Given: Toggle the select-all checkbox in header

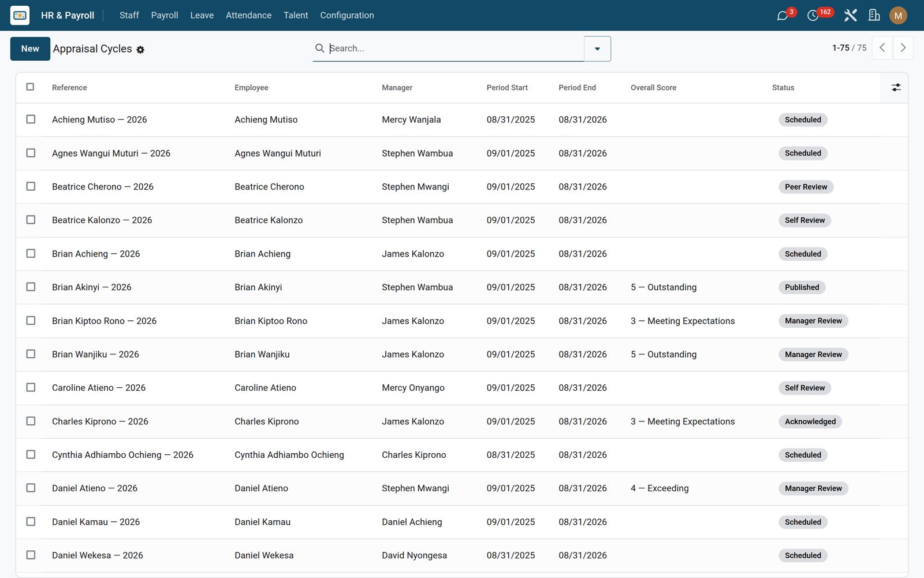Looking at the screenshot, I should 30,87.
